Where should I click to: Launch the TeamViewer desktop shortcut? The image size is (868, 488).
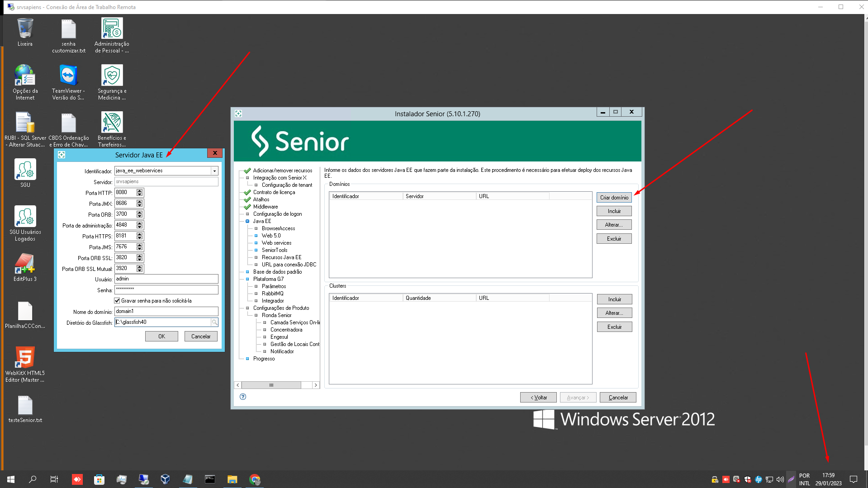point(68,82)
